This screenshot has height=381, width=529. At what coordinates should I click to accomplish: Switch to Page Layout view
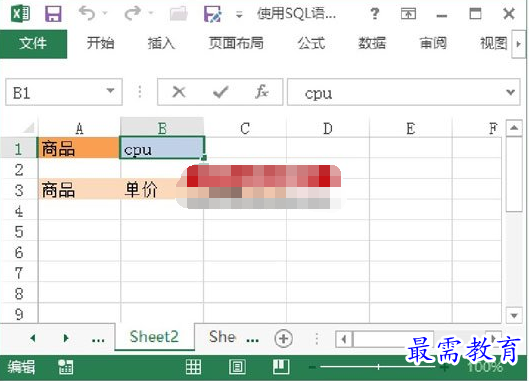coord(237,367)
